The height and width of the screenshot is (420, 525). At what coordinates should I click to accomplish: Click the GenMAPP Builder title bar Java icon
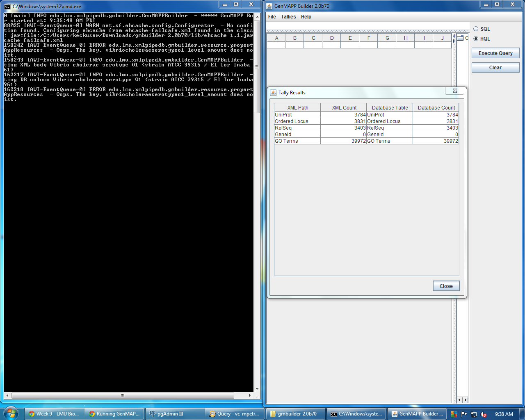pos(269,6)
